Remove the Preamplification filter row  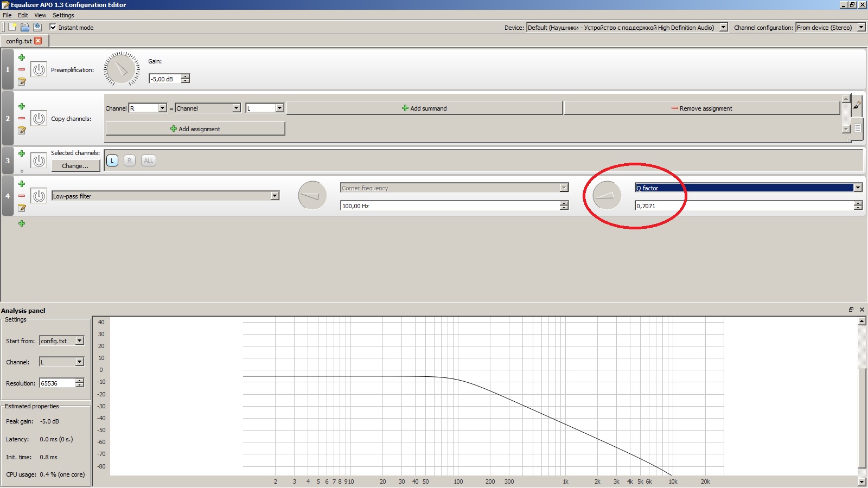coord(22,69)
